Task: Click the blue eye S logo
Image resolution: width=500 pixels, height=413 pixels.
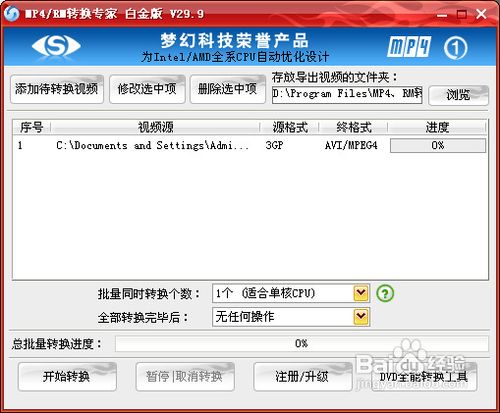Action: [56, 46]
